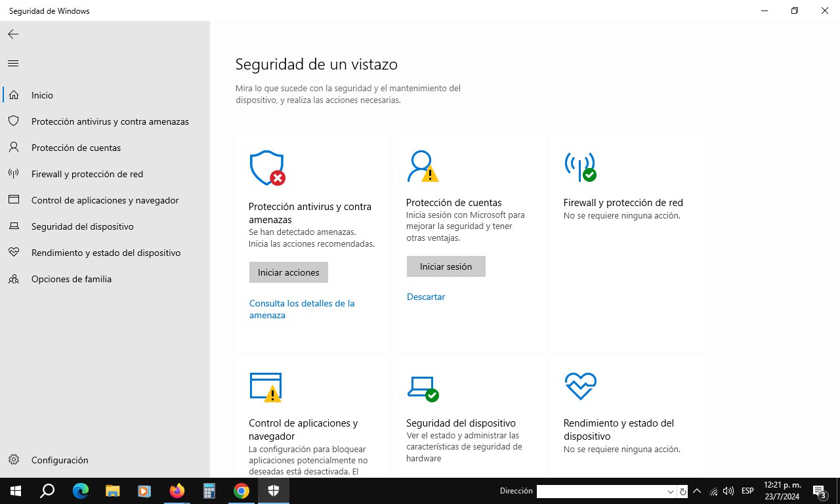Open Consulta los detalles de la amenaza link

tap(302, 309)
